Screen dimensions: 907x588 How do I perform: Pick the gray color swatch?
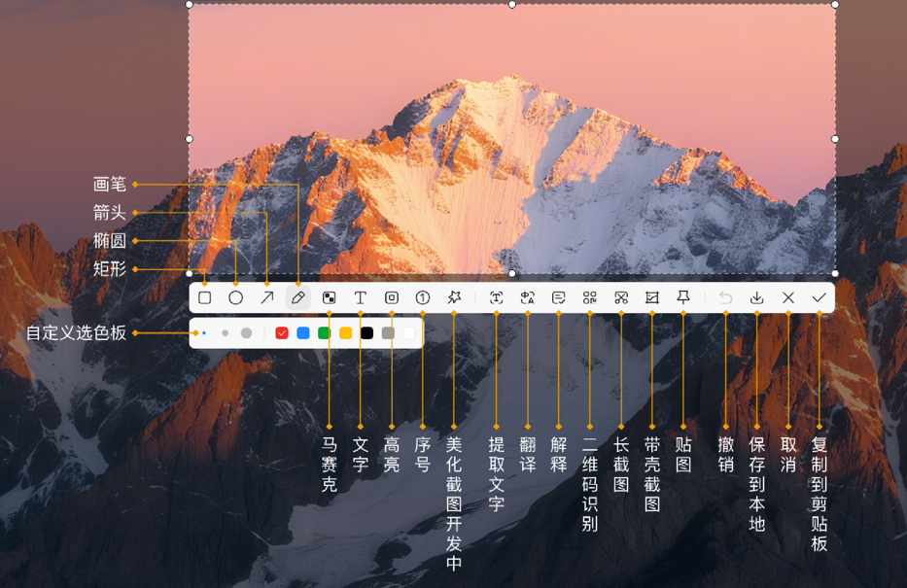pos(388,333)
